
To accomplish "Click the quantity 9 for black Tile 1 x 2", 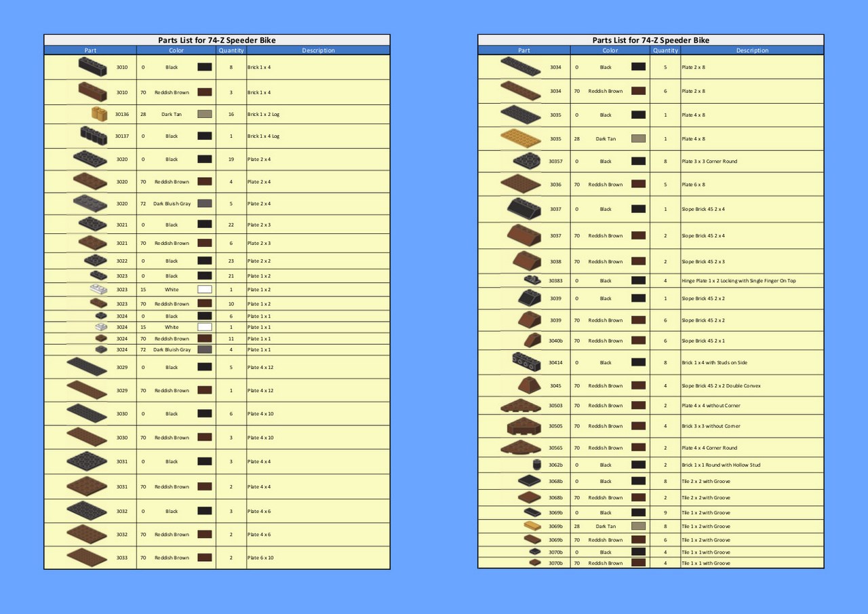I will (665, 513).
